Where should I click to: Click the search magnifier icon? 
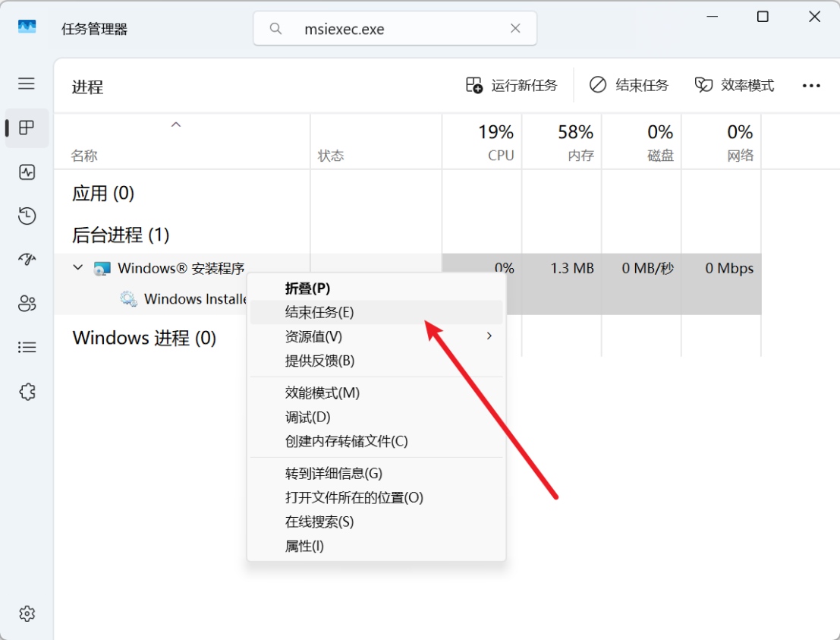pos(275,28)
